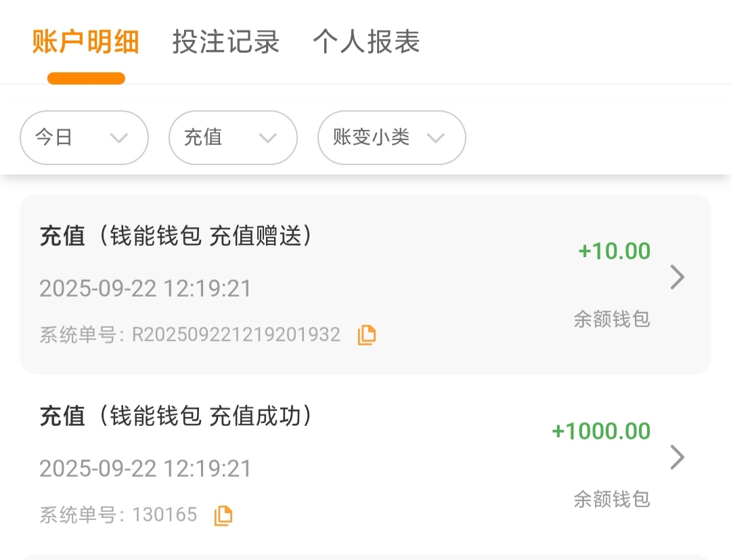
Task: Open details arrow for +10.00 recharge bonus
Action: tap(677, 278)
